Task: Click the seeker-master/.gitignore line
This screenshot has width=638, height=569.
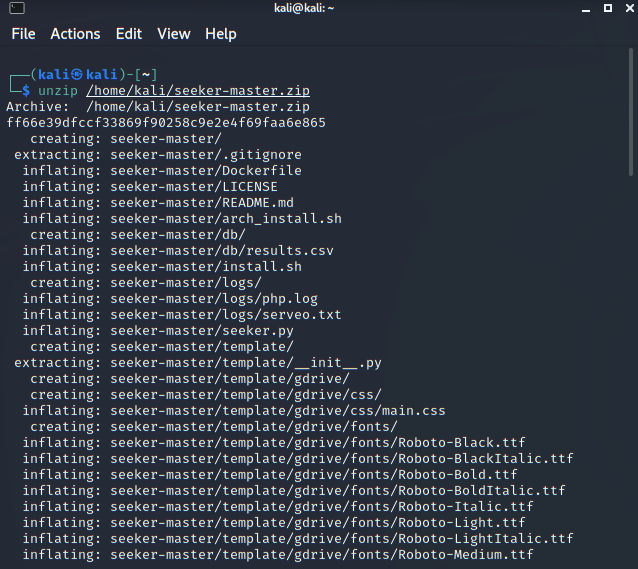Action: pyautogui.click(x=158, y=155)
